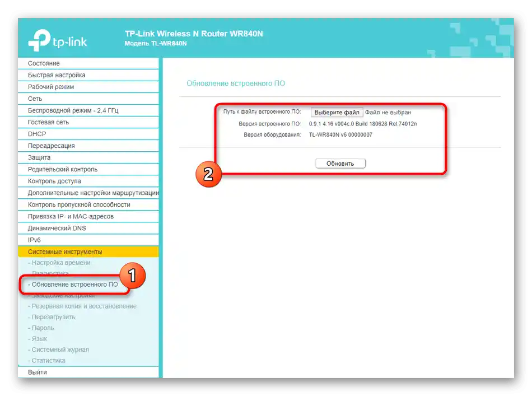Select Контроль доступа

tap(88, 181)
